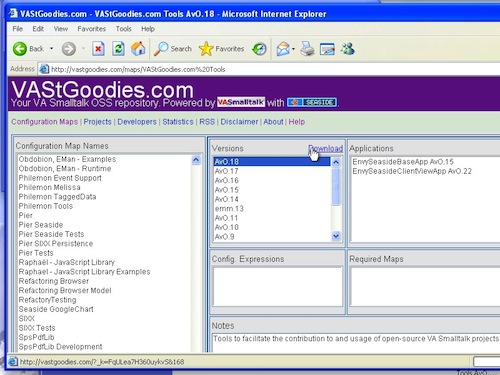
Task: Click the Versions list scrollbar thumb
Action: pos(336,186)
